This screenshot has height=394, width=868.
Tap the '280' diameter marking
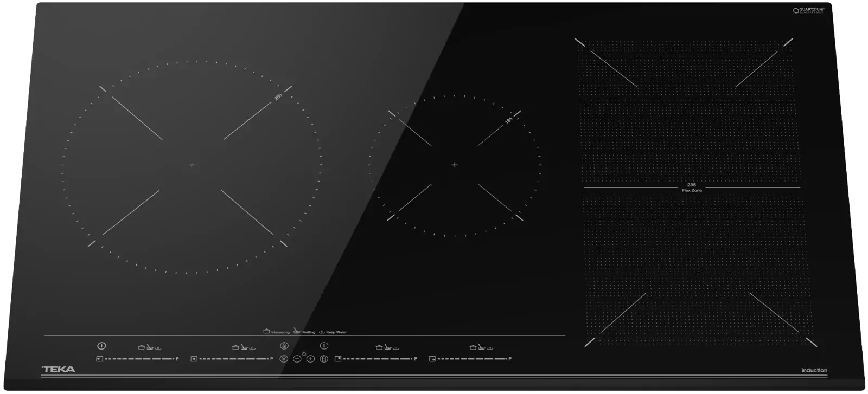pyautogui.click(x=278, y=97)
